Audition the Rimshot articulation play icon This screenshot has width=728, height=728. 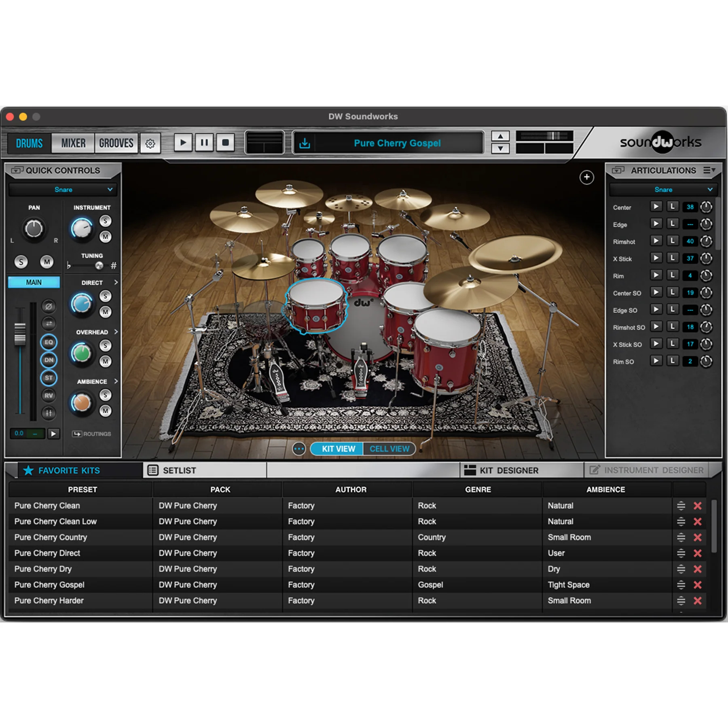(x=656, y=241)
